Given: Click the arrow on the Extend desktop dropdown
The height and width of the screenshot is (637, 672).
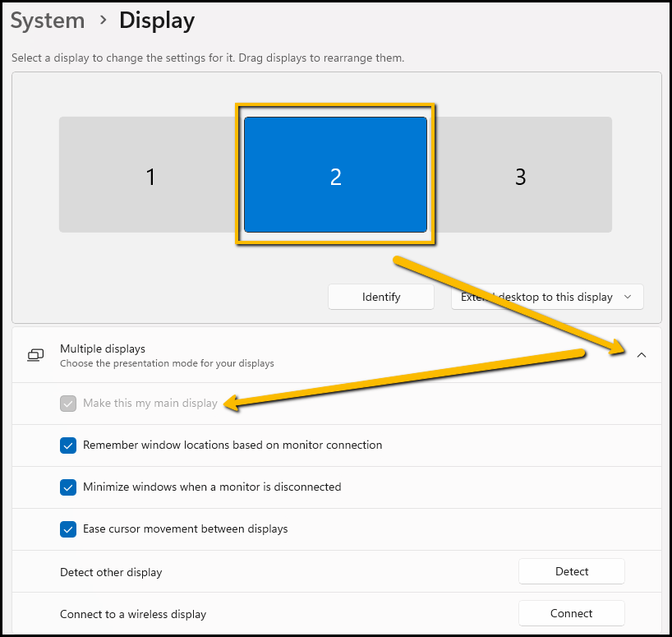Looking at the screenshot, I should click(x=628, y=297).
